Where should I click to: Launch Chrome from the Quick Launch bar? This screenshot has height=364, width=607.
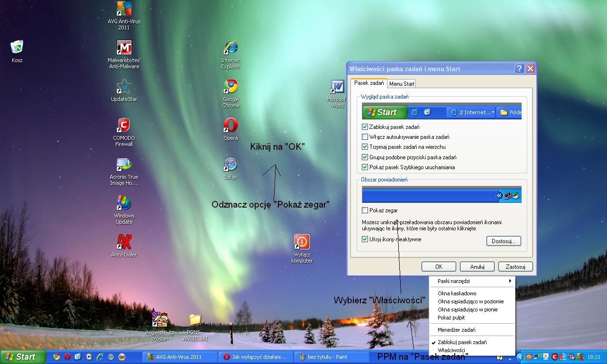point(56,356)
